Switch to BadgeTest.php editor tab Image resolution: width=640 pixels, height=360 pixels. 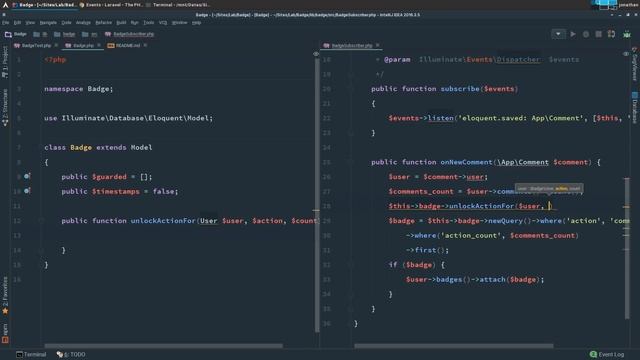tap(36, 46)
